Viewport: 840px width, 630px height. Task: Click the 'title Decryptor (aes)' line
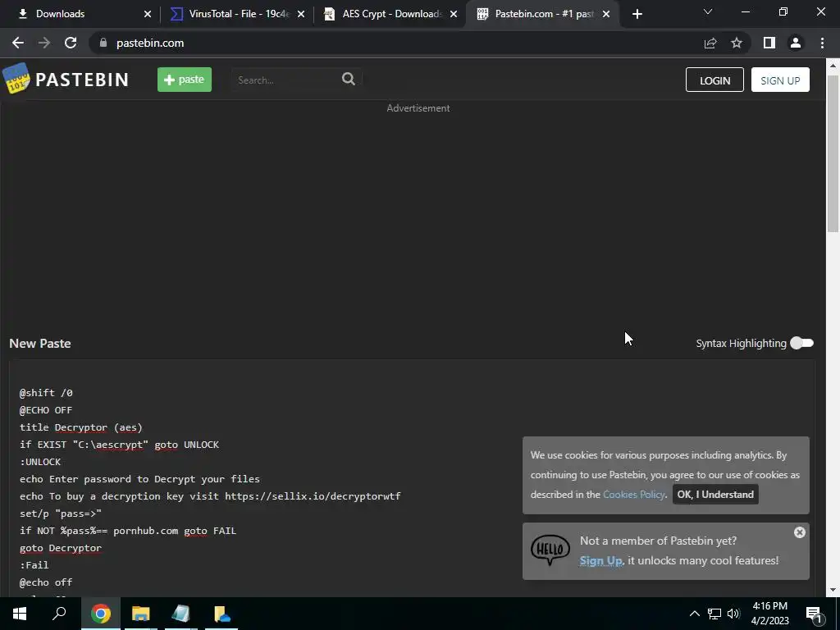[81, 427]
